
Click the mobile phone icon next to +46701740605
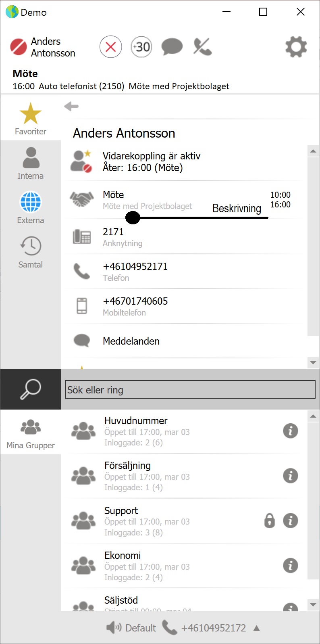[x=82, y=306]
